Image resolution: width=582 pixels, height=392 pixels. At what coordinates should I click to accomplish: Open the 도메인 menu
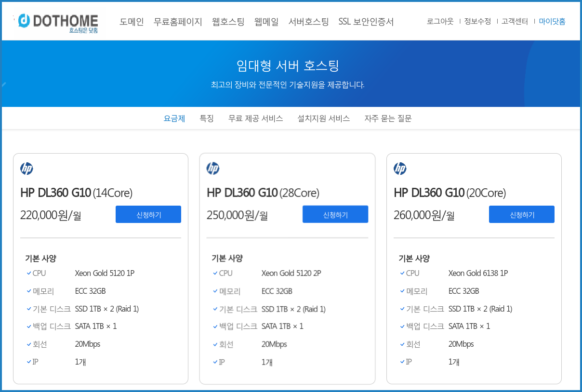tap(132, 22)
